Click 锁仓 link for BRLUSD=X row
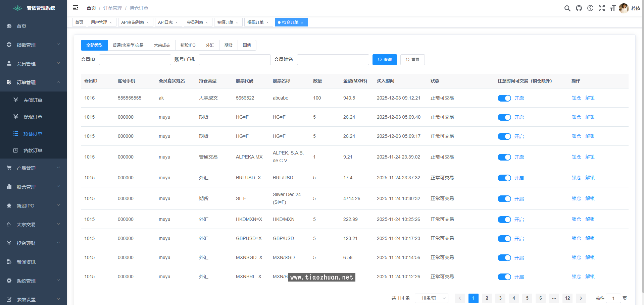644x305 pixels. click(x=576, y=178)
